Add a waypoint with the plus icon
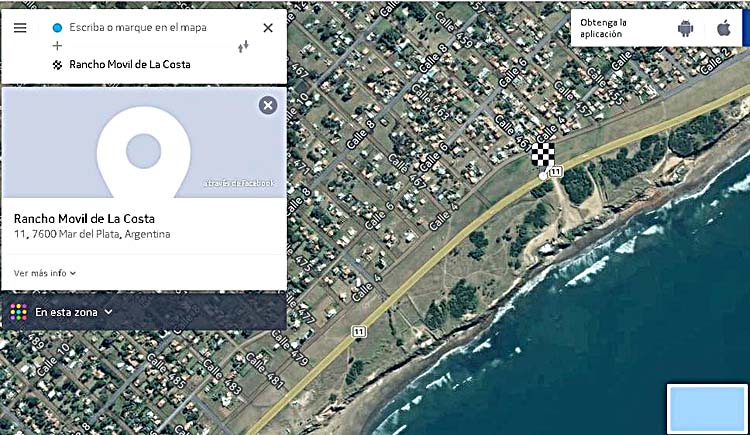This screenshot has width=750, height=435. 57,46
